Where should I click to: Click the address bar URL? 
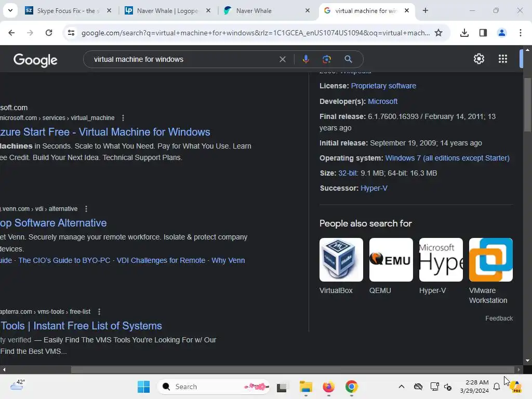[x=256, y=33]
